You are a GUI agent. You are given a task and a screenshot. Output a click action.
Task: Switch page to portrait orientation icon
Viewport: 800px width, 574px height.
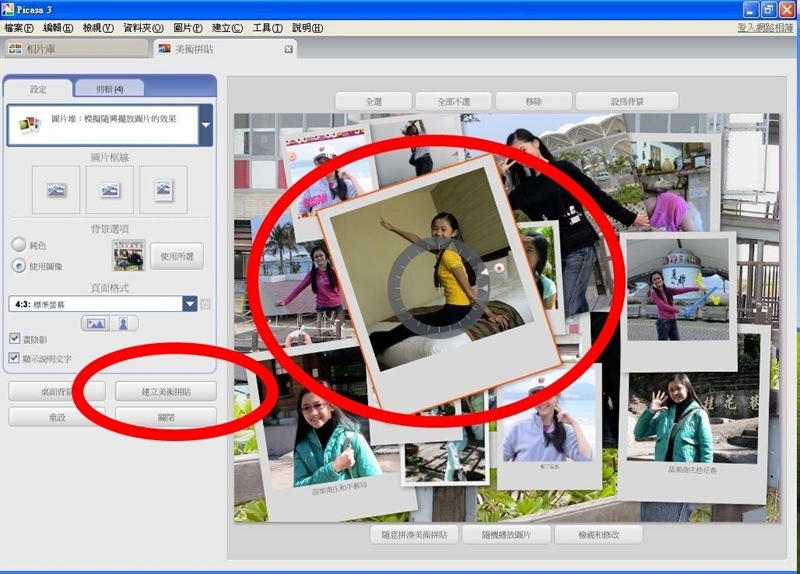pyautogui.click(x=125, y=323)
